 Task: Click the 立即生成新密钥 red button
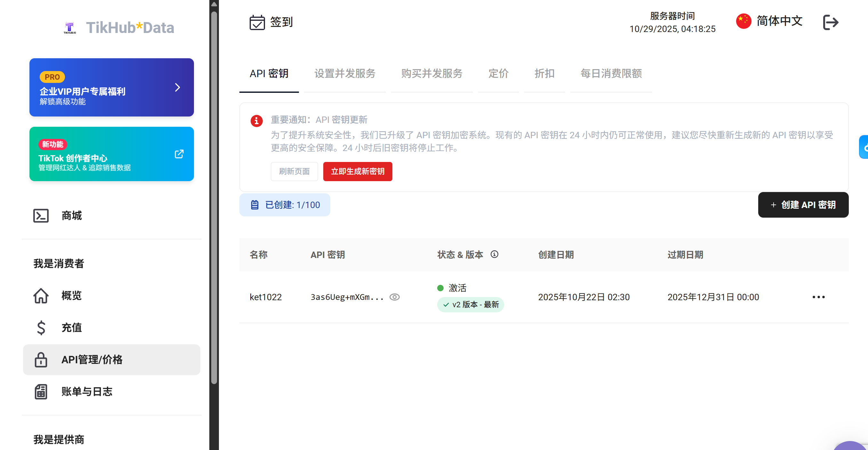358,171
